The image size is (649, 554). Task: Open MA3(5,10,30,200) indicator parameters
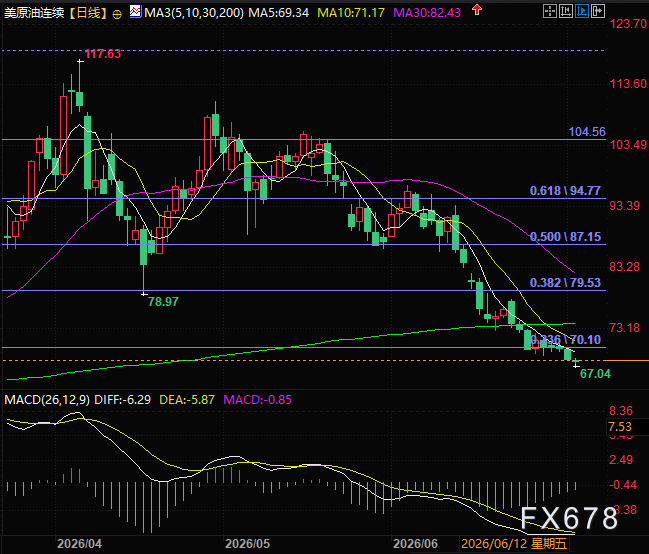(x=194, y=13)
